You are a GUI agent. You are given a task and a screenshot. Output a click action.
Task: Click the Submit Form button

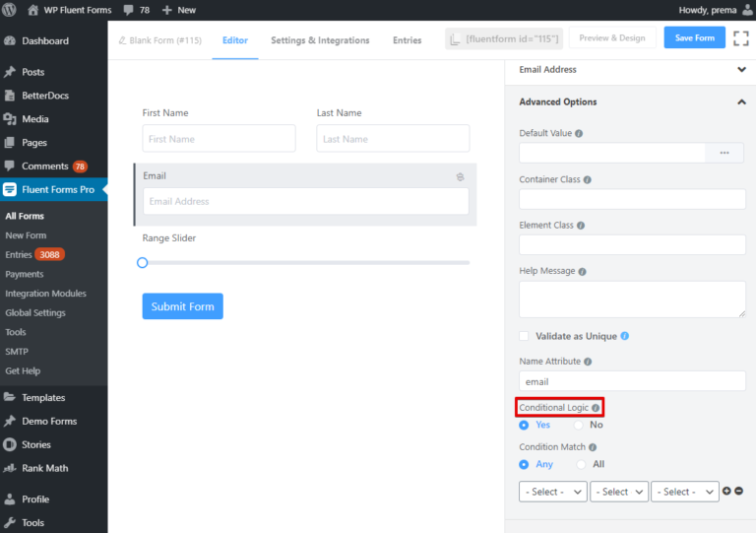tap(183, 306)
